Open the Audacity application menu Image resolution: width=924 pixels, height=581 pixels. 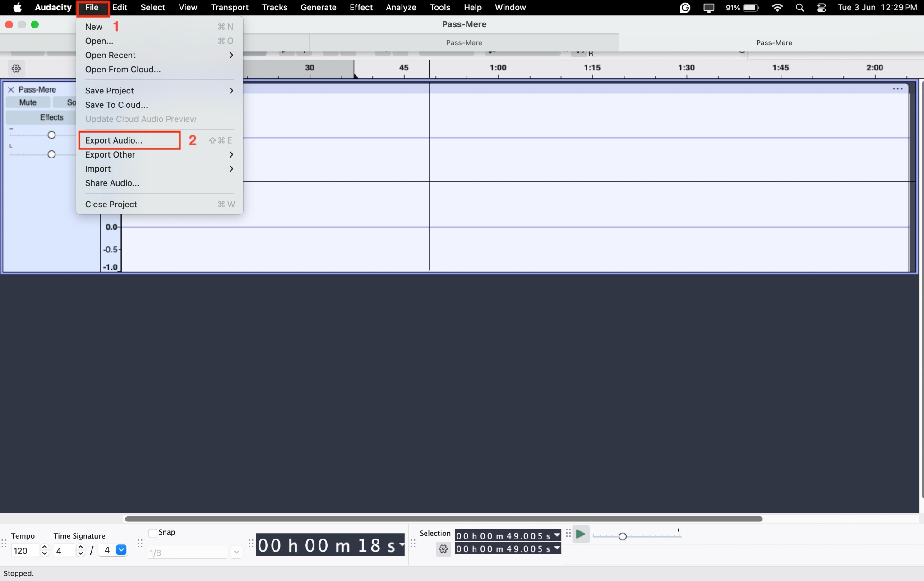coord(53,8)
